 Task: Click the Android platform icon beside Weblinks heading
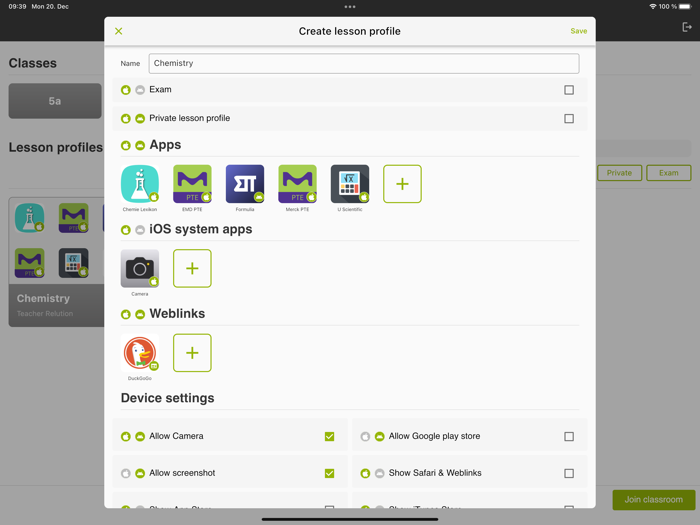(x=140, y=314)
